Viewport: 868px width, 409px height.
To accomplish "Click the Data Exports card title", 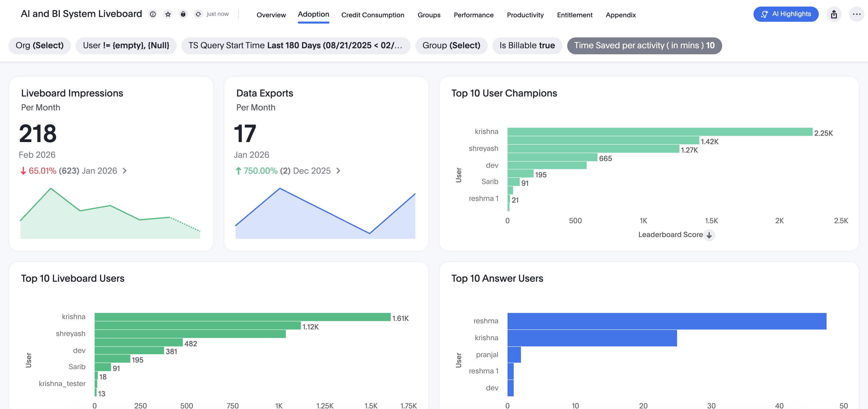I will (x=265, y=93).
